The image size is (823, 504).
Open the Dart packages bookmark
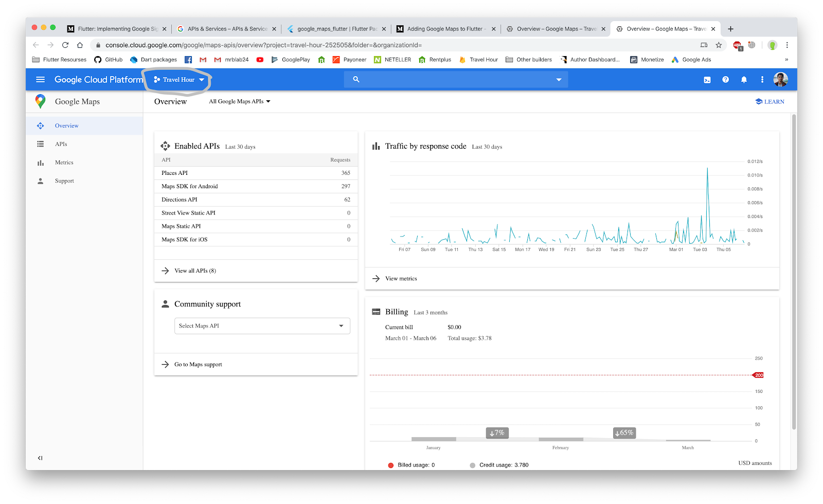[153, 60]
